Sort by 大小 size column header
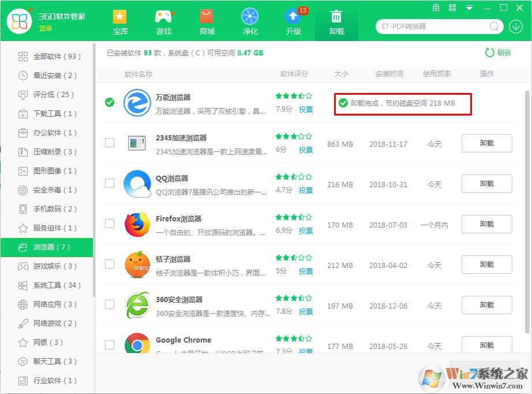Image resolution: width=532 pixels, height=394 pixels. point(342,74)
